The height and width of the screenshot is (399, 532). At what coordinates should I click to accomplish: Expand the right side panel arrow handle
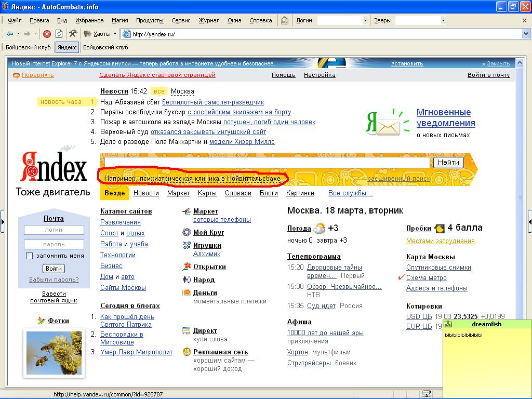(x=529, y=221)
